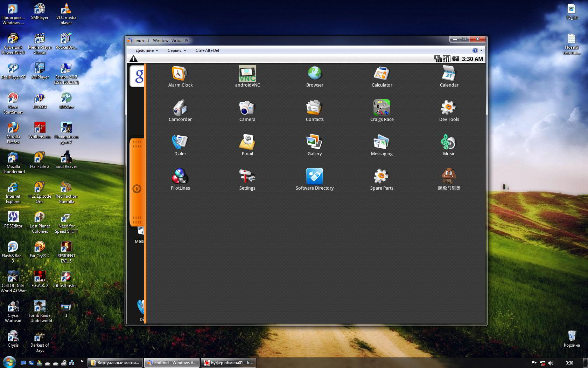Open the Alarm Clock app
The width and height of the screenshot is (588, 368).
click(x=180, y=76)
